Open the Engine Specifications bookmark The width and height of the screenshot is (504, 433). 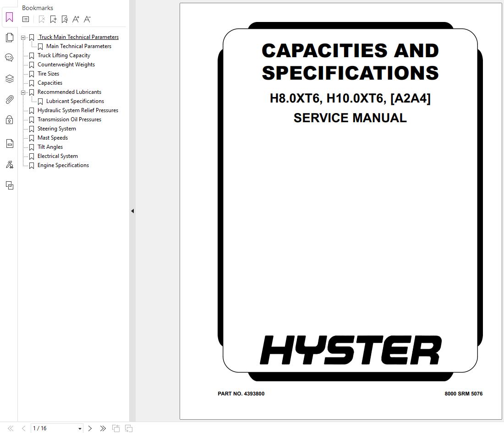pyautogui.click(x=63, y=165)
